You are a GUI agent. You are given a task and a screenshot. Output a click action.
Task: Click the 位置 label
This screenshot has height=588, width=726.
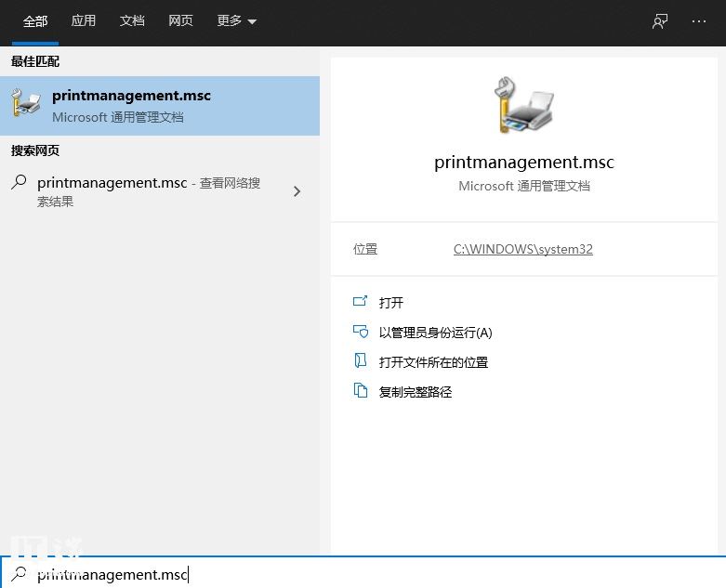[x=365, y=249]
